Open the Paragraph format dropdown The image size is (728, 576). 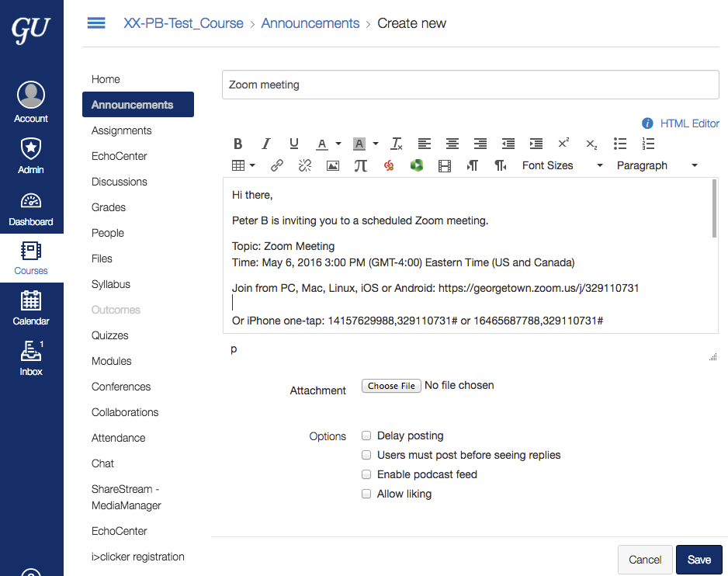pyautogui.click(x=657, y=165)
